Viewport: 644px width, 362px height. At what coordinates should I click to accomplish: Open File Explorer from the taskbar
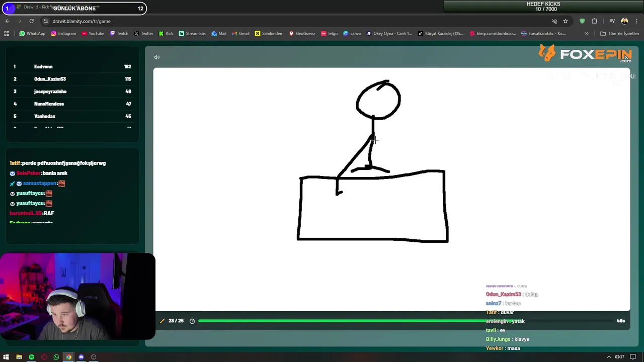[19, 357]
